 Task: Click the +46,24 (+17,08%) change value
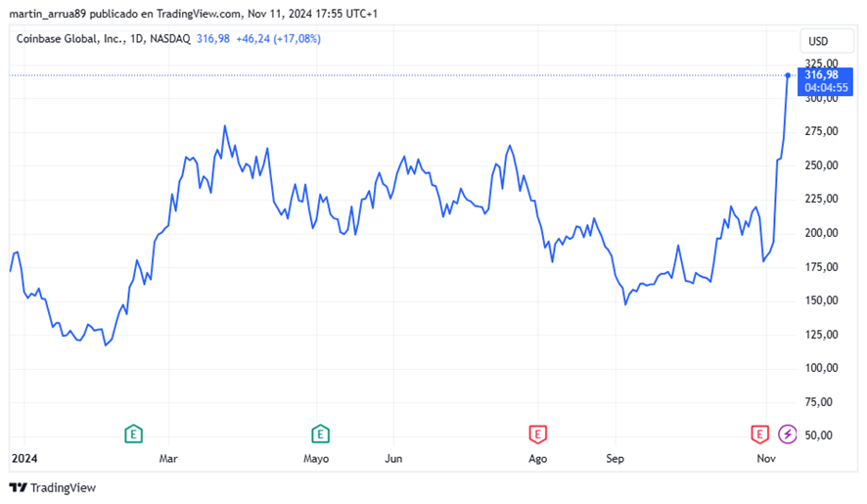click(278, 39)
